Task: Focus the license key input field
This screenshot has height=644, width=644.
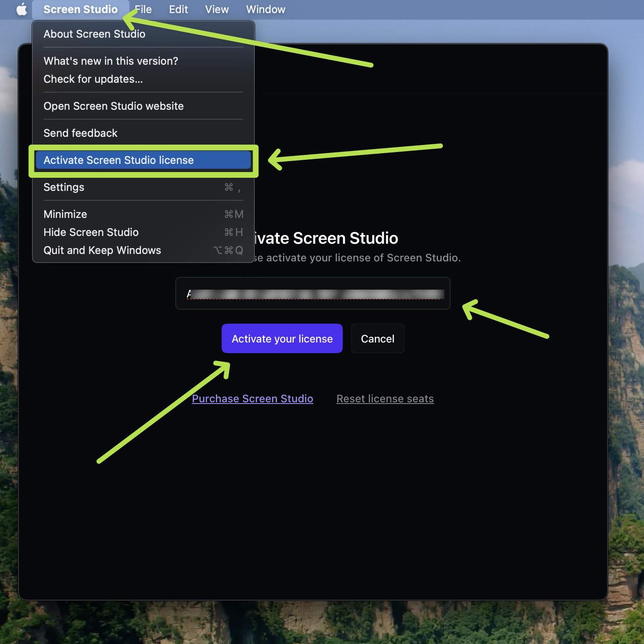Action: click(312, 293)
